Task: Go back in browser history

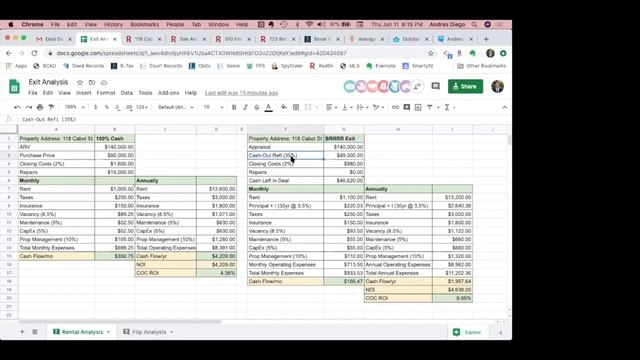Action: (9, 53)
